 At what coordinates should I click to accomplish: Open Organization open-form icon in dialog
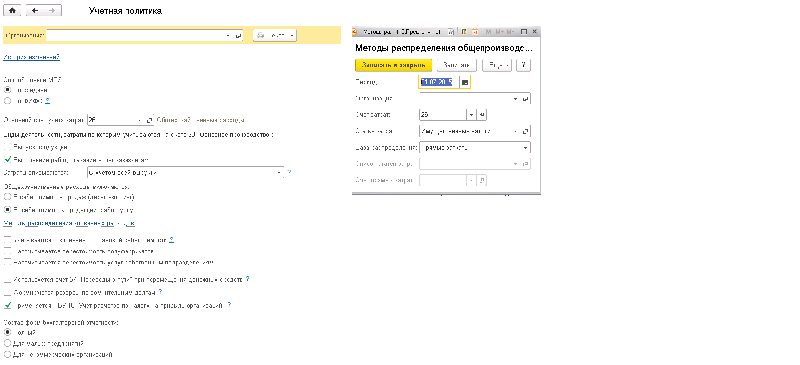(x=526, y=99)
